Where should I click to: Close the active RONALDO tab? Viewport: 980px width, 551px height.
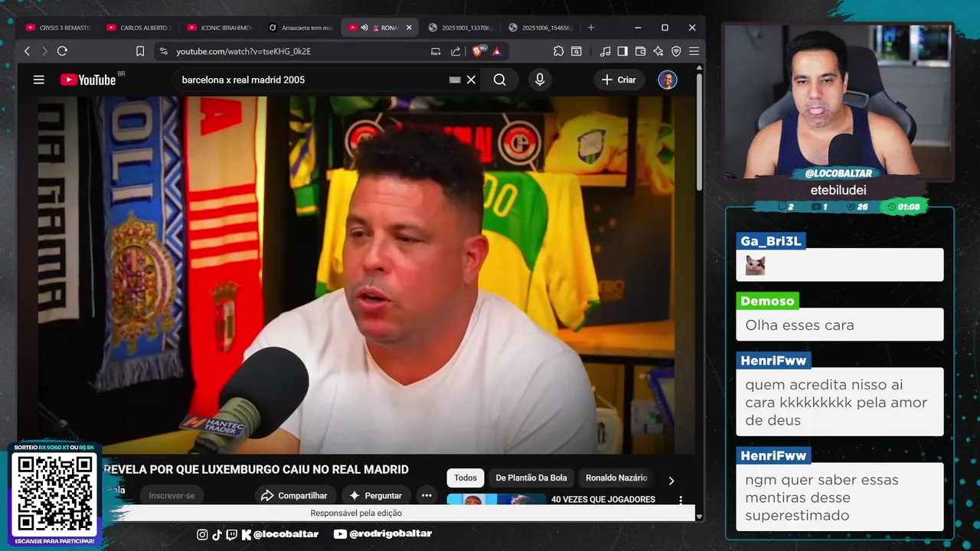[x=409, y=28]
